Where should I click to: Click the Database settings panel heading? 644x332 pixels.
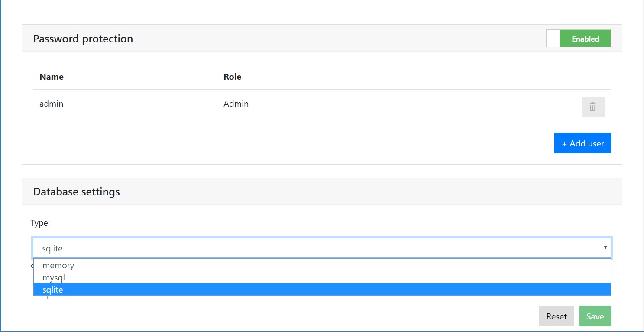click(77, 192)
